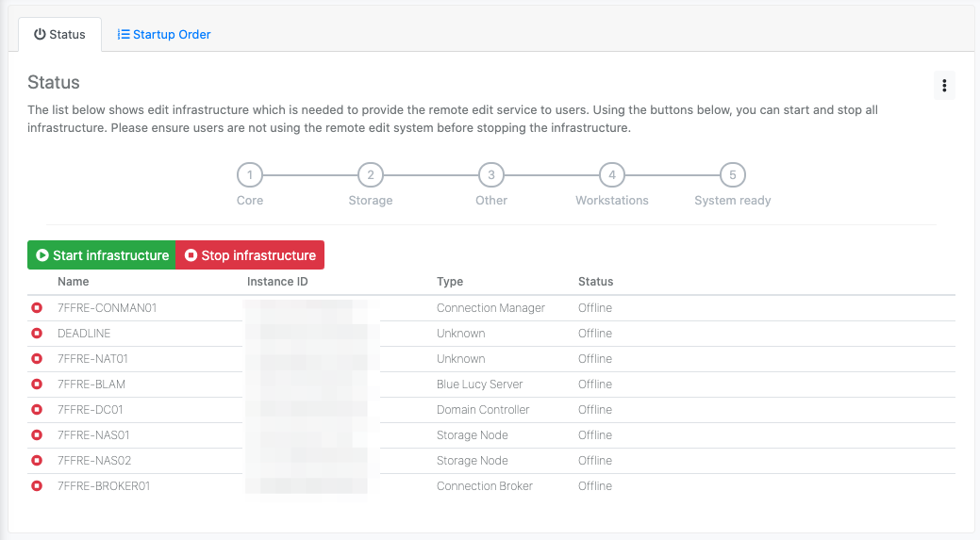Click the status icon for 7FFRE-NAS01
Screen dimensions: 980x540
point(37,435)
